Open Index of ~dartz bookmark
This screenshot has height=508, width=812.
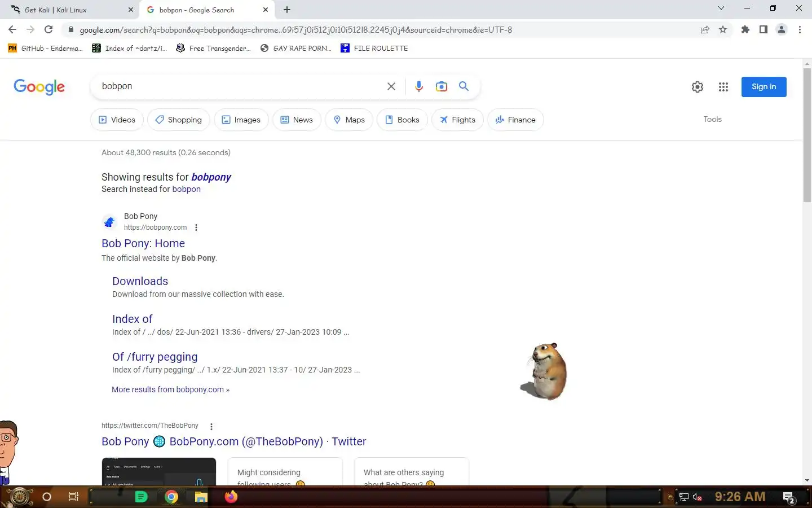[129, 48]
